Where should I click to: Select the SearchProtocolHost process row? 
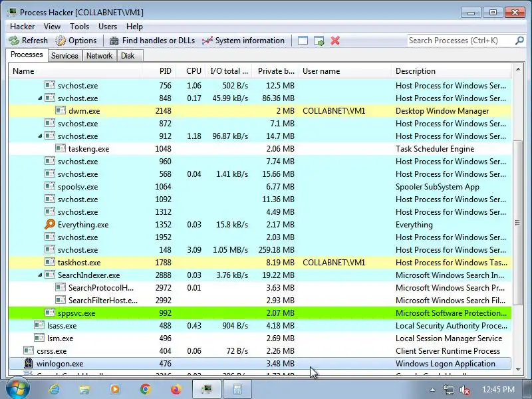(260, 288)
